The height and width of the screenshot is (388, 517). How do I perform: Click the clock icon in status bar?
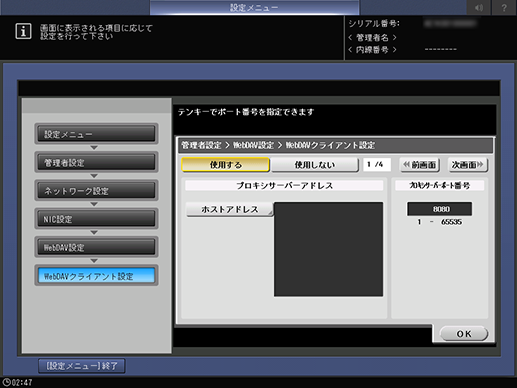pyautogui.click(x=6, y=382)
